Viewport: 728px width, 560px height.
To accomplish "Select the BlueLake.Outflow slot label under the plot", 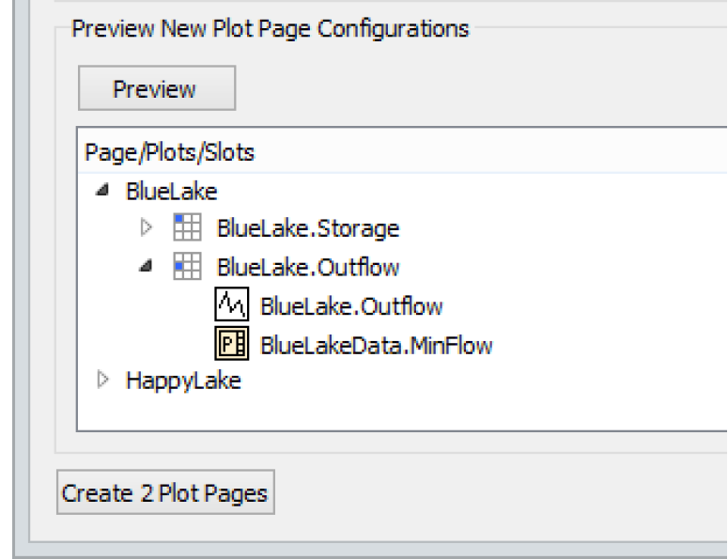I will [351, 305].
